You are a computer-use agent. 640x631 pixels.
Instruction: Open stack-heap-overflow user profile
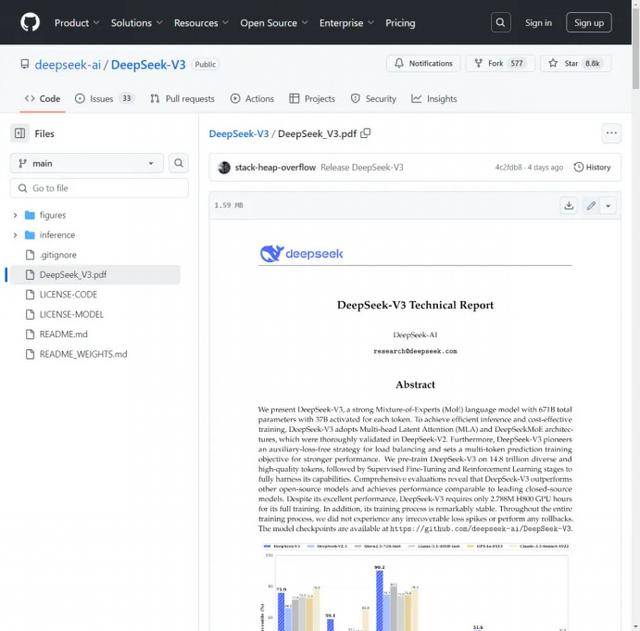(275, 167)
